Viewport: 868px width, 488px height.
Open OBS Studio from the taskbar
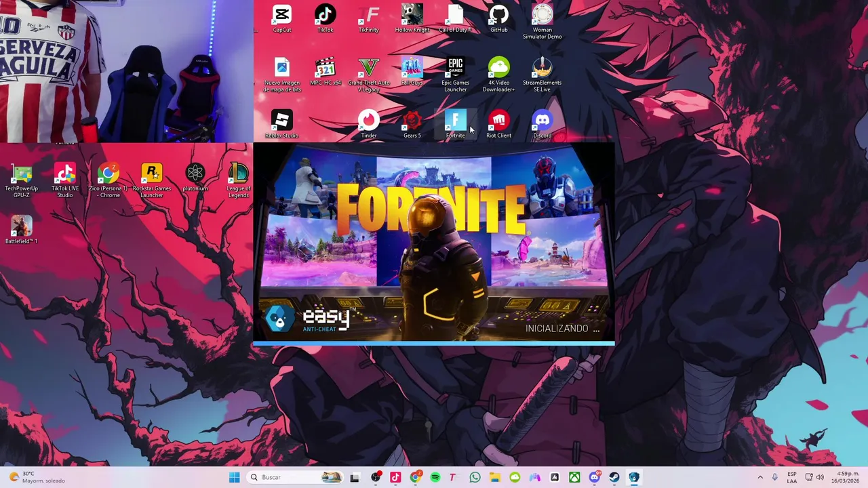coord(376,477)
